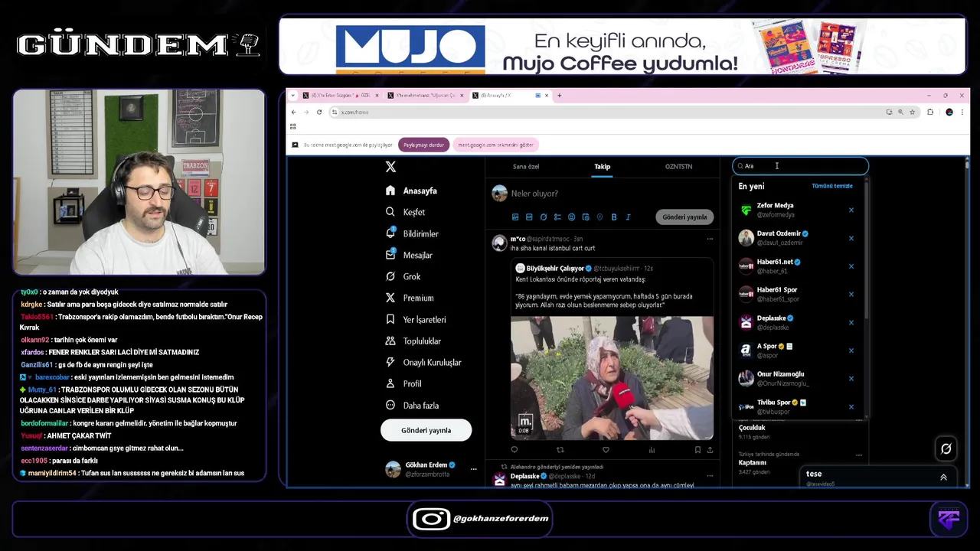This screenshot has width=980, height=551.
Task: Repost the m*co post
Action: (x=560, y=450)
